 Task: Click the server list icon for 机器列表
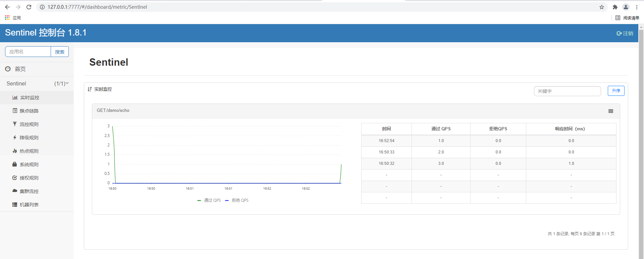pyautogui.click(x=15, y=204)
